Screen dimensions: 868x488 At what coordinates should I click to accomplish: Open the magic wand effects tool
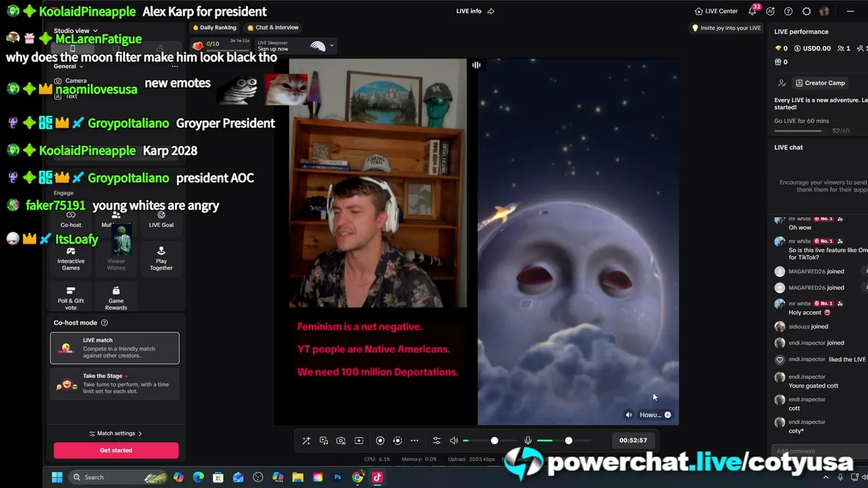click(x=307, y=441)
